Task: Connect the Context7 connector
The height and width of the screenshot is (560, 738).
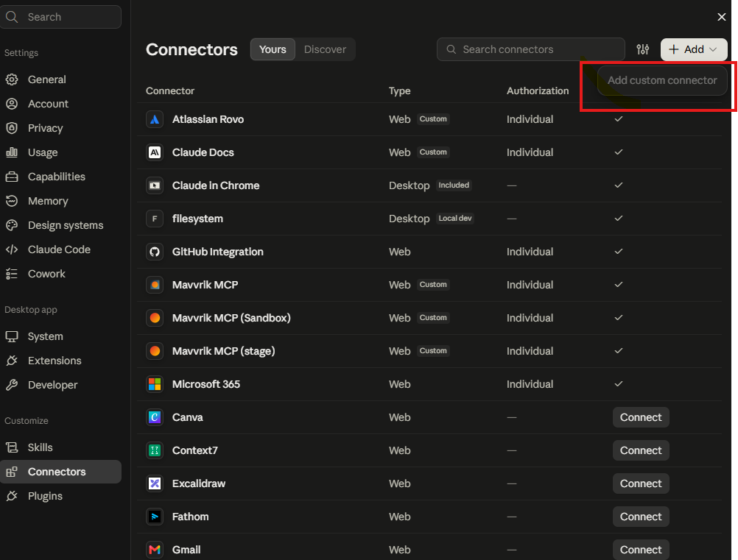Action: coord(641,450)
